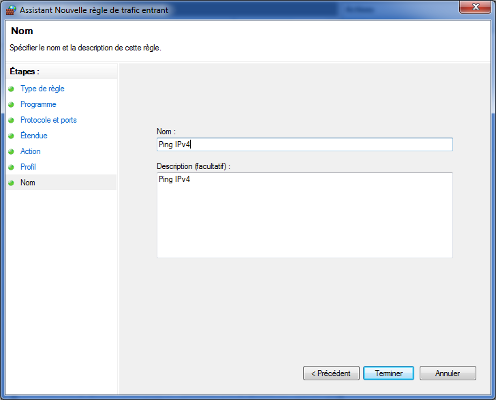Screen dimensions: 496x400
Task: Finish the wizard with Terminer
Action: click(389, 373)
